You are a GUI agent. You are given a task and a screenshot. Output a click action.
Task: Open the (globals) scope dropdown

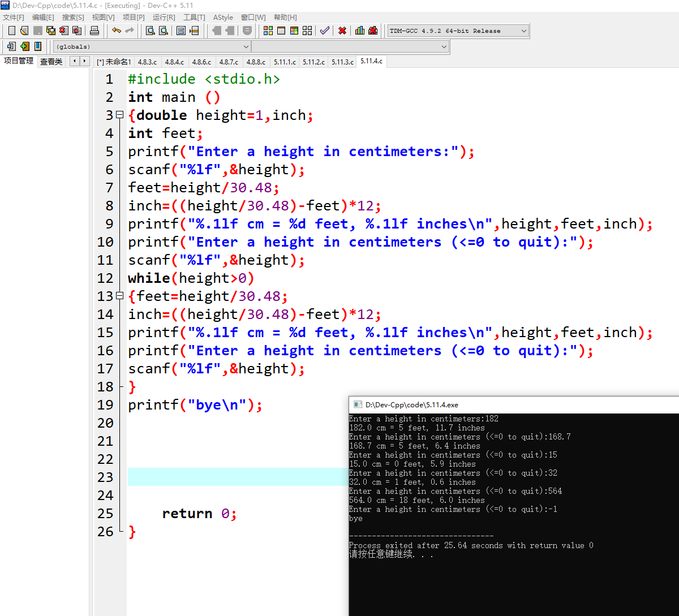152,46
